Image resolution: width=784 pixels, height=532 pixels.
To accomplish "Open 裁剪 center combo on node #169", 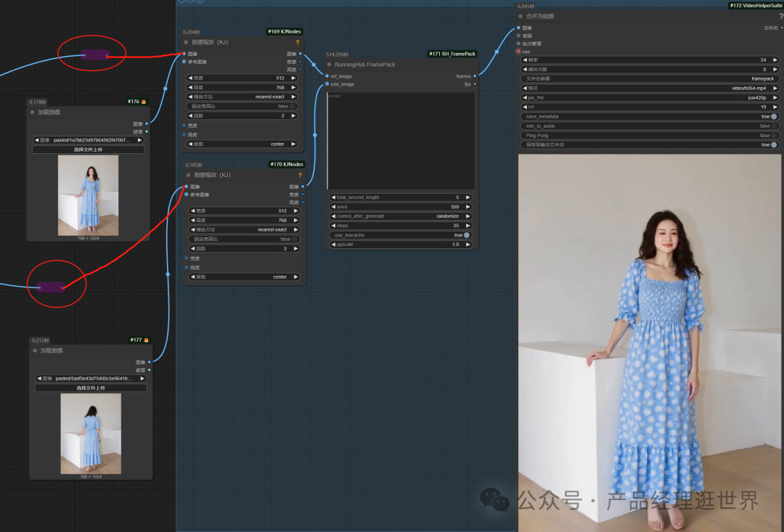I will click(x=242, y=144).
